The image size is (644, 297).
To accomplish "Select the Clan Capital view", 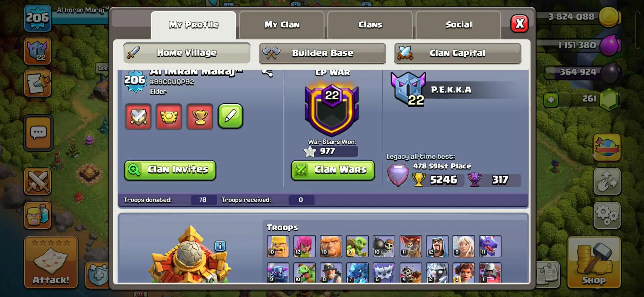I will click(458, 53).
